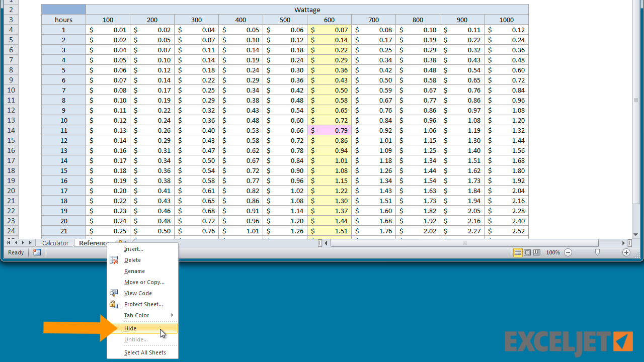Click the cell showing 0.01 in row 4

108,30
